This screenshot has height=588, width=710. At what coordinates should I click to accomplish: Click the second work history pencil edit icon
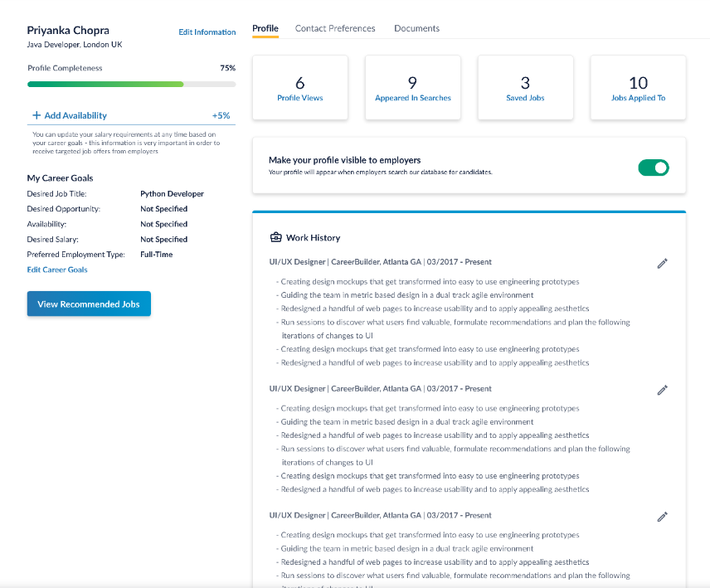pos(662,390)
